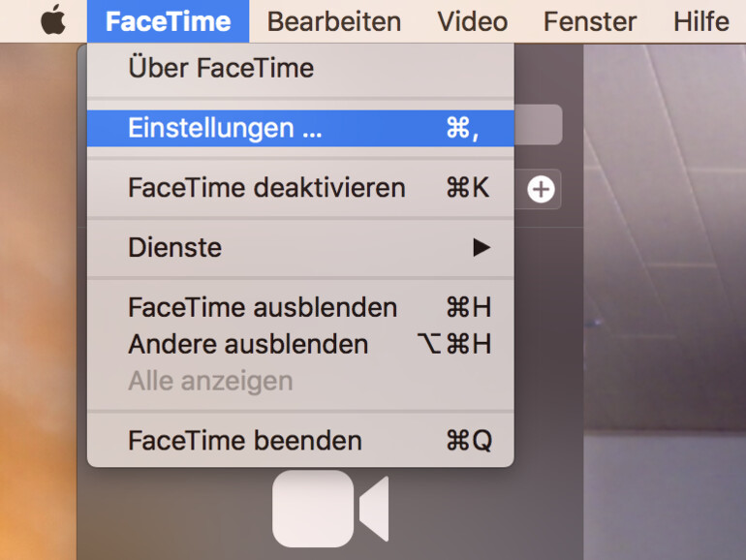This screenshot has width=746, height=560.
Task: Open the Bearbeiten menu
Action: 333,21
